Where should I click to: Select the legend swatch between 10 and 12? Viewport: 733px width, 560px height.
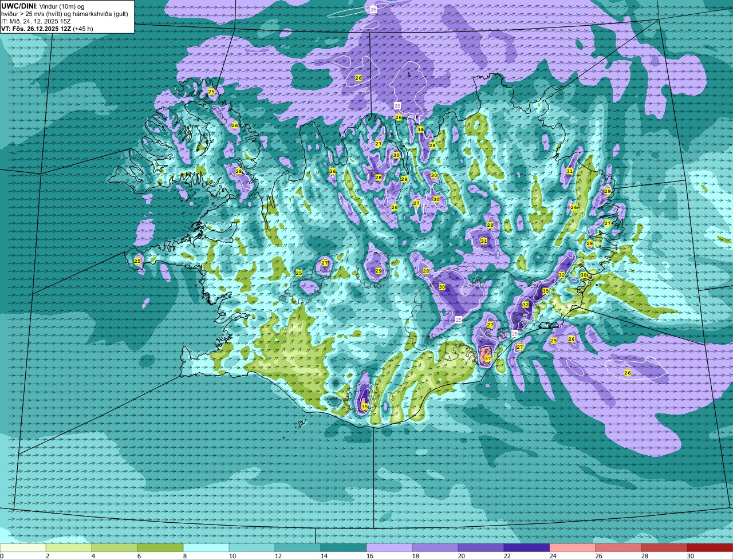(x=252, y=548)
